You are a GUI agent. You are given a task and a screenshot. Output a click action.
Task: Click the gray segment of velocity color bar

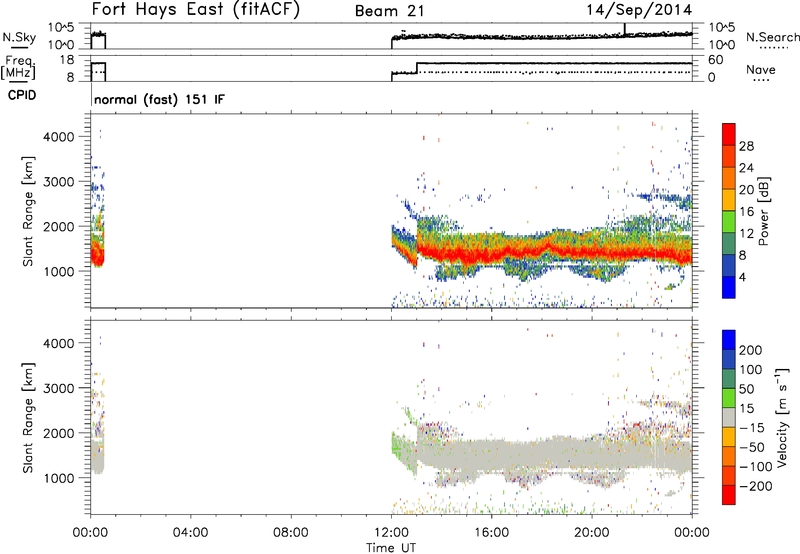(729, 417)
